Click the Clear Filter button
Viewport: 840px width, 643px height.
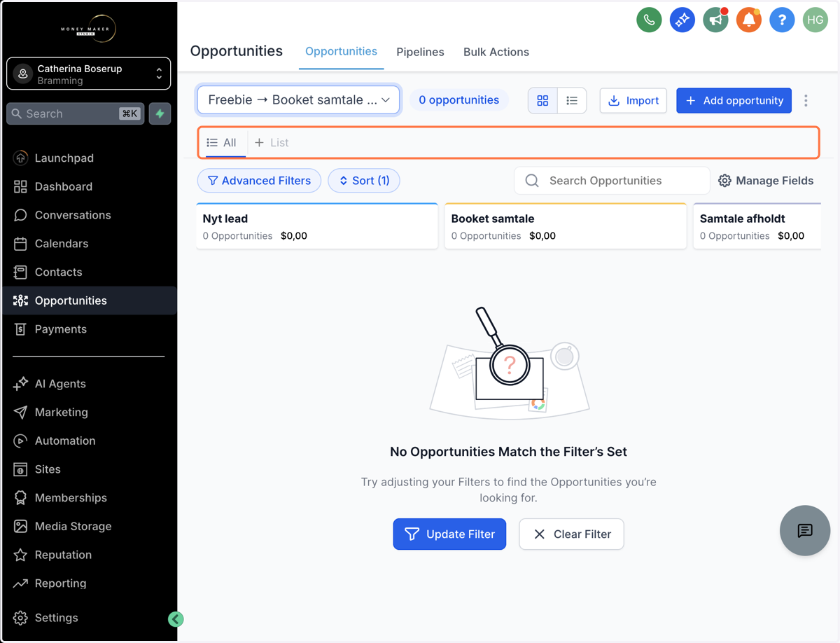tap(571, 534)
